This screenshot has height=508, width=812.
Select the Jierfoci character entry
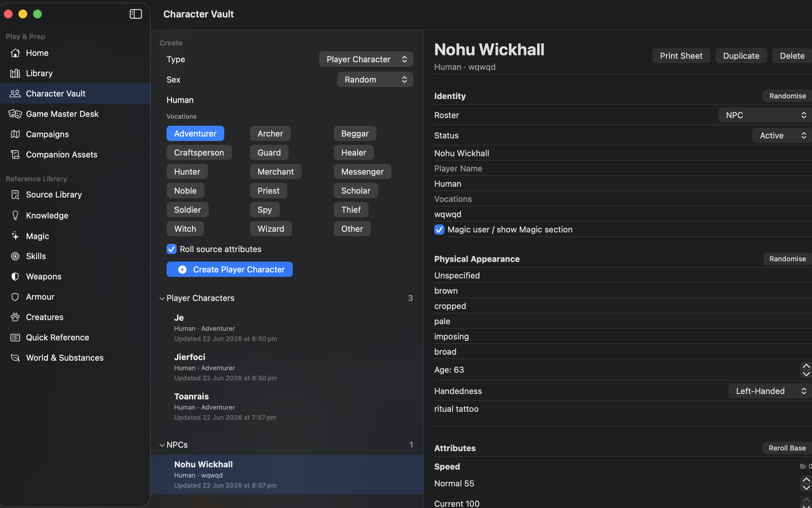click(x=287, y=367)
